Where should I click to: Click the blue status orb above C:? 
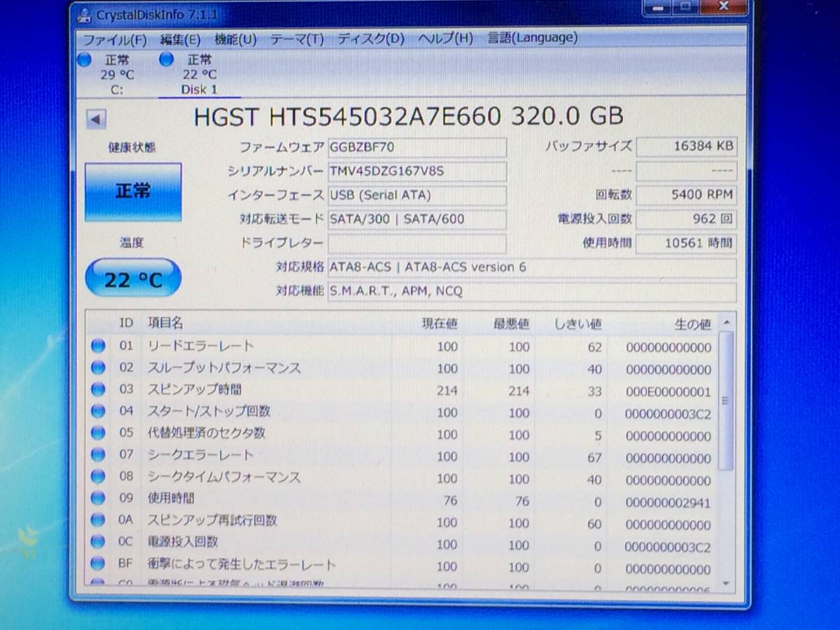[x=85, y=60]
